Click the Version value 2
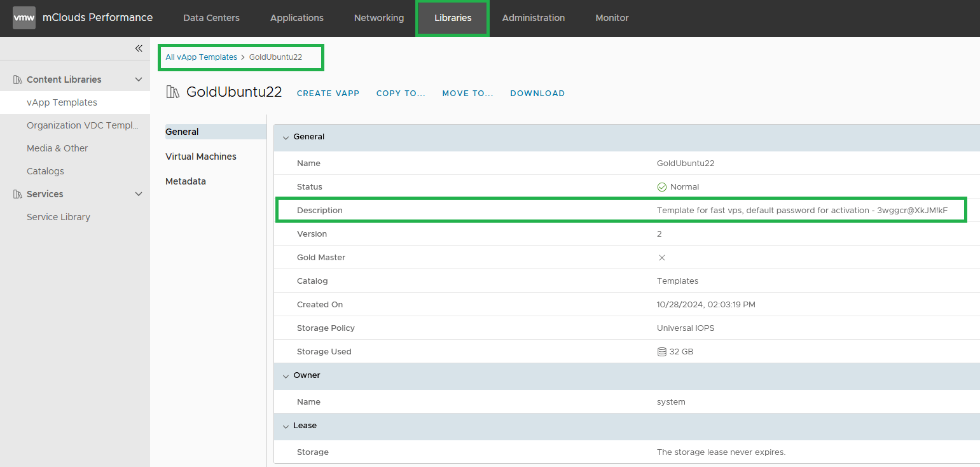 (x=659, y=234)
